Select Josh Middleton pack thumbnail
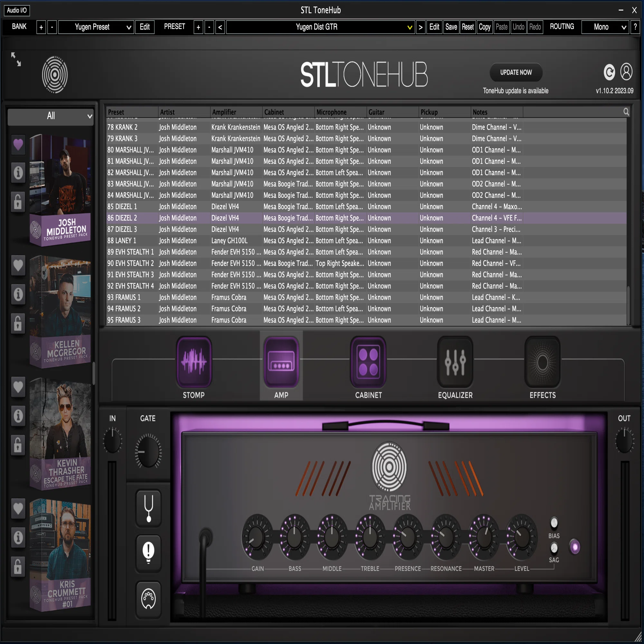 tap(60, 190)
